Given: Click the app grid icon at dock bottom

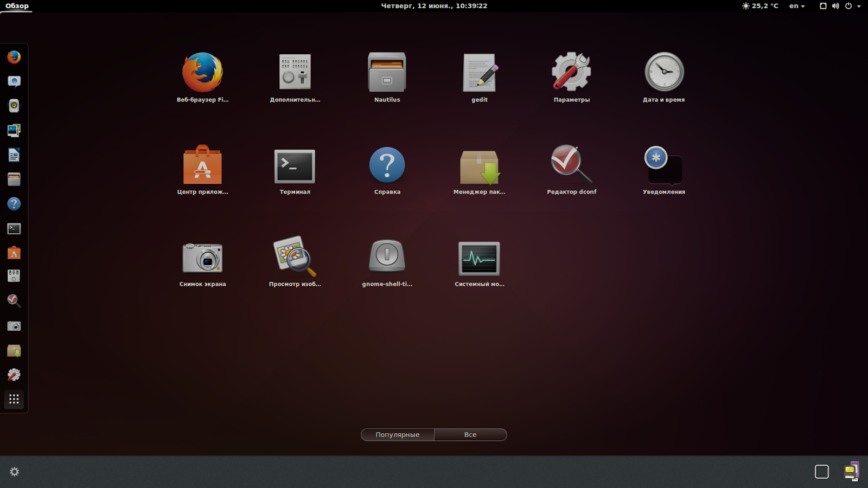Looking at the screenshot, I should click(14, 399).
